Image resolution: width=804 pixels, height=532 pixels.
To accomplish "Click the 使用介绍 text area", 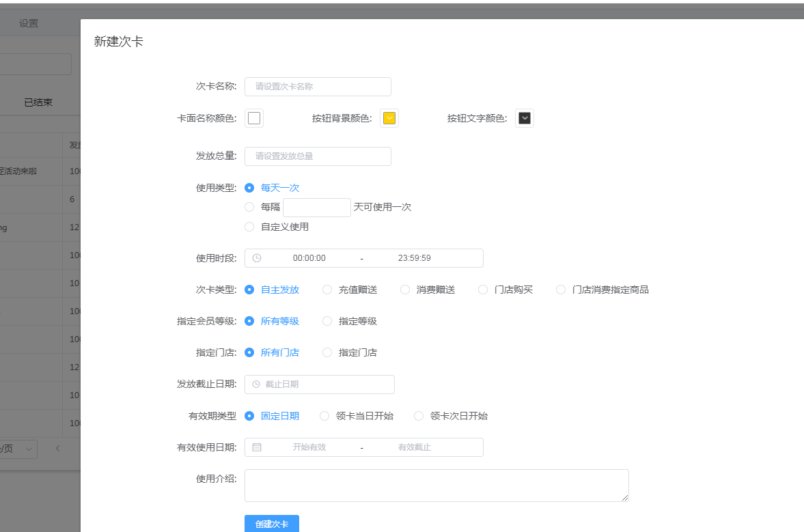I will click(x=436, y=486).
